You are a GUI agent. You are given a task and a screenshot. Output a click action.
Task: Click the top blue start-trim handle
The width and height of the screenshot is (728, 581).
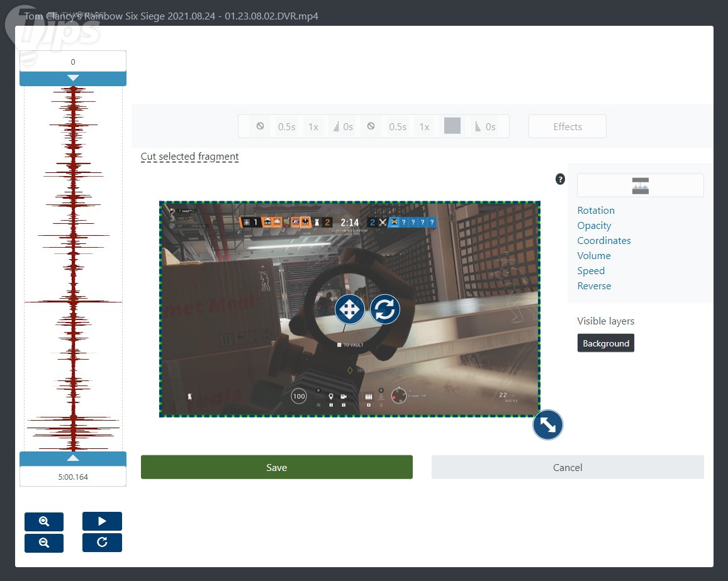tap(73, 79)
